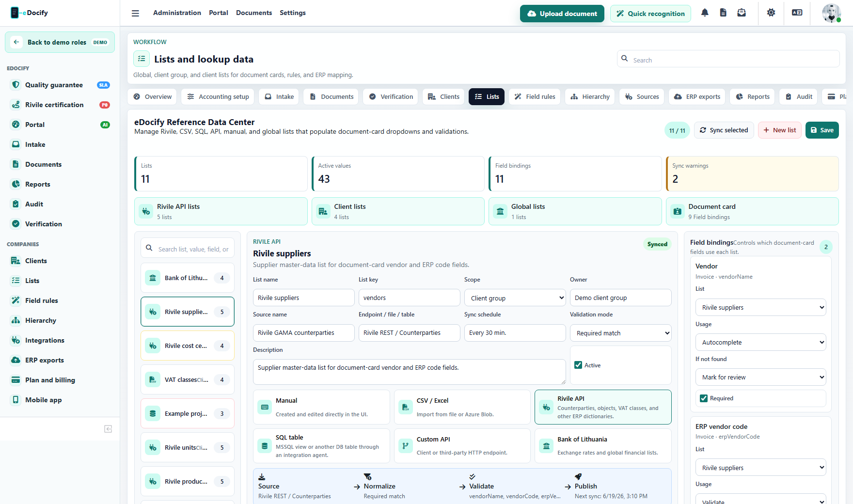Click the language switch icon
This screenshot has width=853, height=504.
[x=797, y=13]
